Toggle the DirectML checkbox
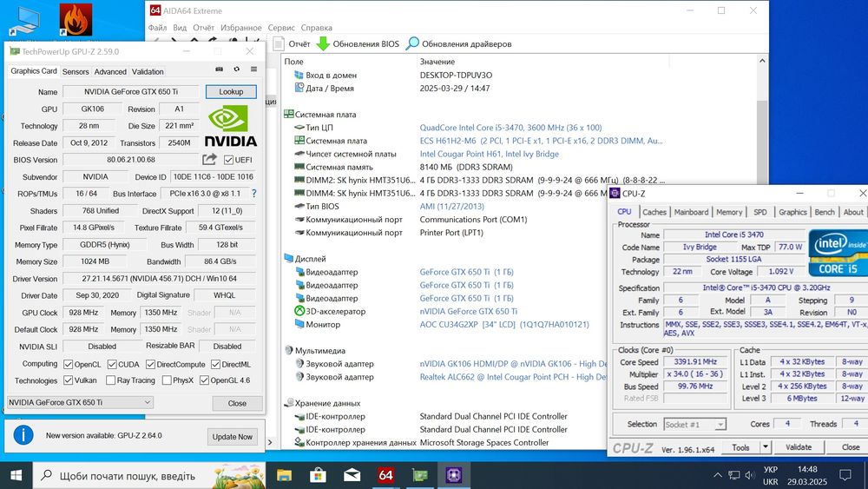Image resolution: width=868 pixels, height=489 pixels. click(215, 365)
